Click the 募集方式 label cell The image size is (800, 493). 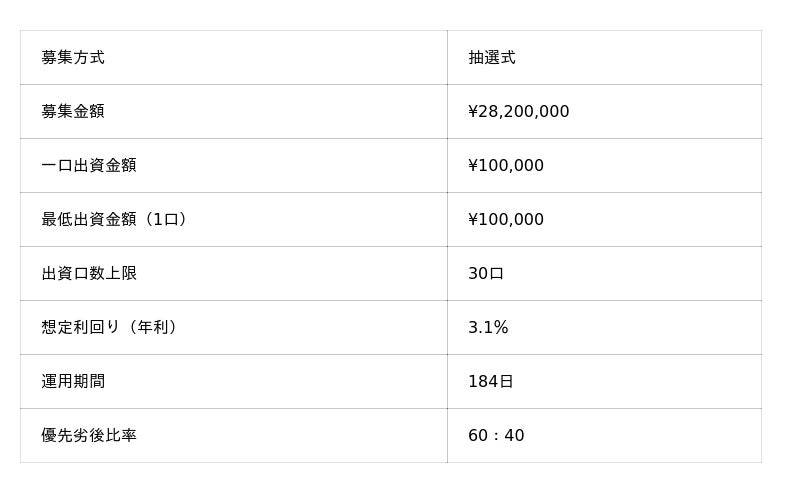[73, 58]
